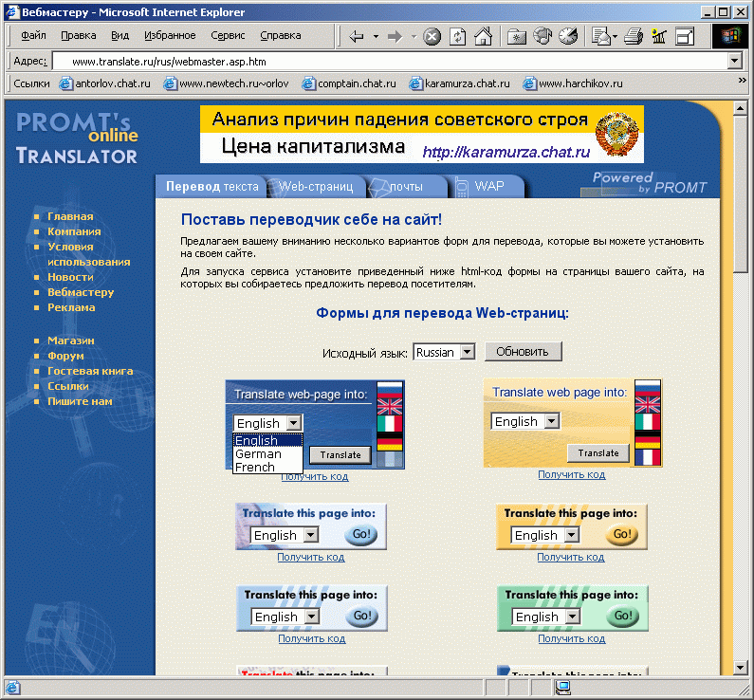
Task: Switch to Web-страниц tab
Action: (x=316, y=187)
